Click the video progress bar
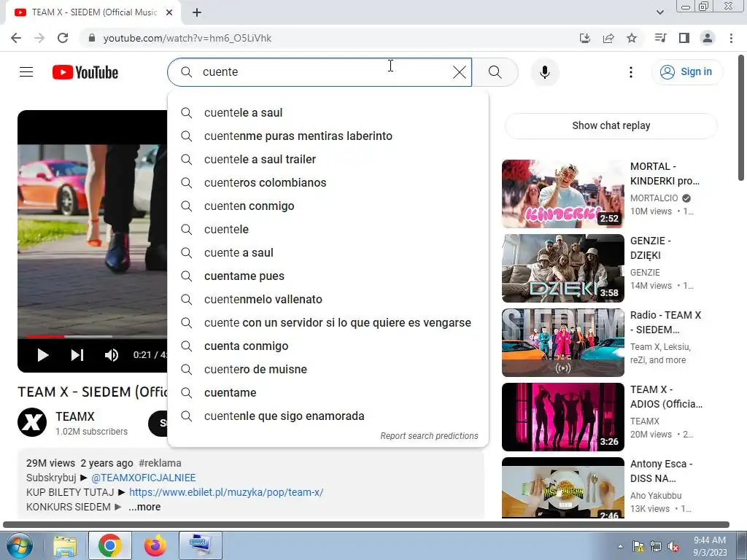 tap(96, 336)
